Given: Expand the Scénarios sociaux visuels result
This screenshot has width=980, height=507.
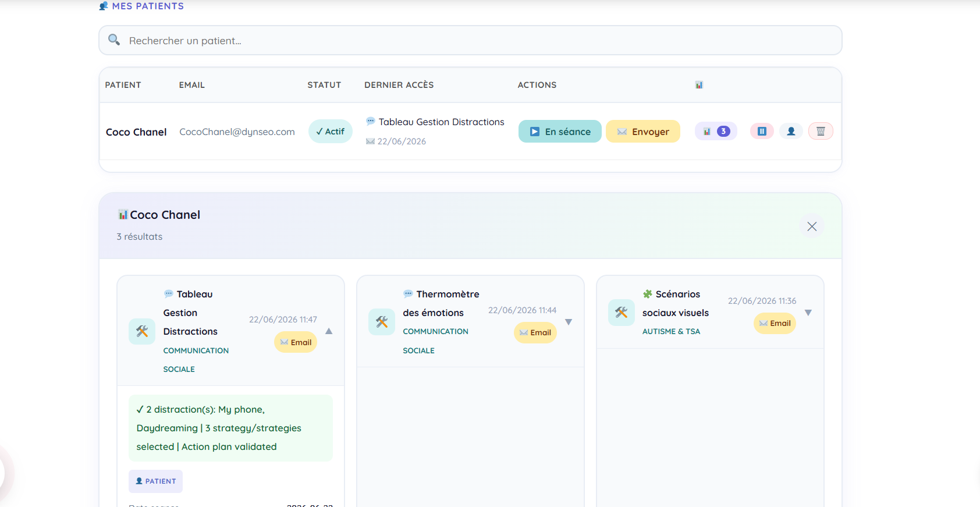Looking at the screenshot, I should tap(808, 313).
